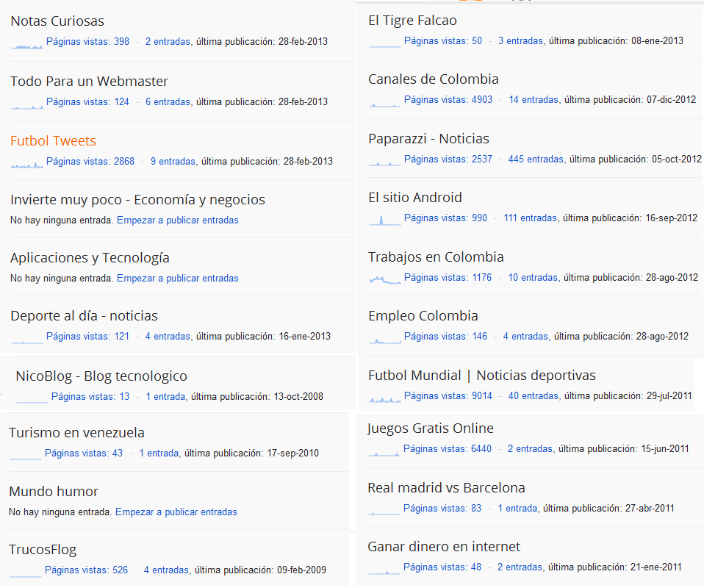This screenshot has width=704, height=588.
Task: Open Real madrid vs Barcelona blog
Action: (446, 488)
